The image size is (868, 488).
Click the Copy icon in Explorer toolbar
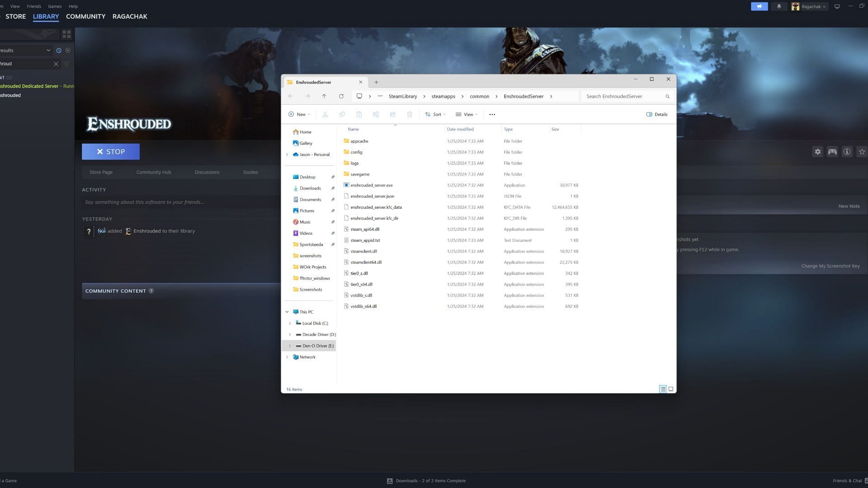coord(342,114)
